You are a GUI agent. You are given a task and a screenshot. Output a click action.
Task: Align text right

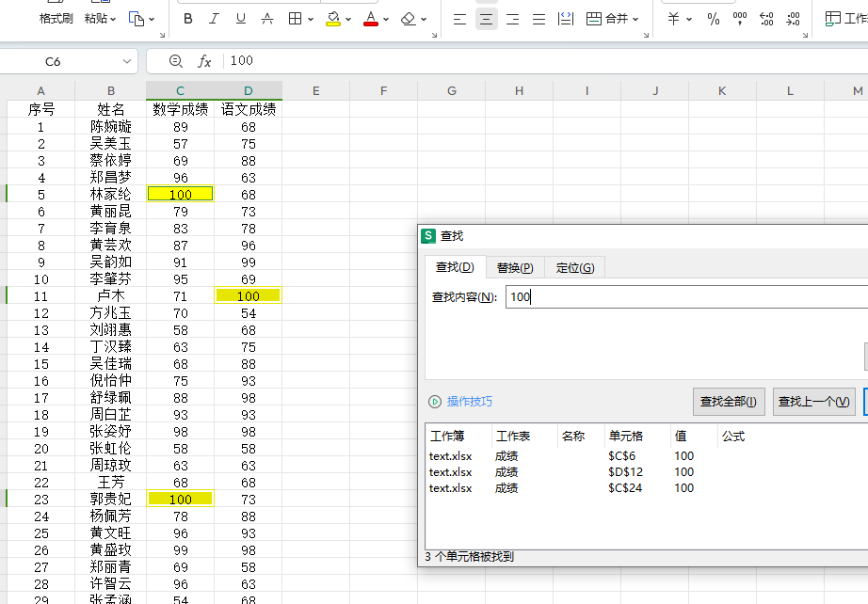pyautogui.click(x=512, y=20)
